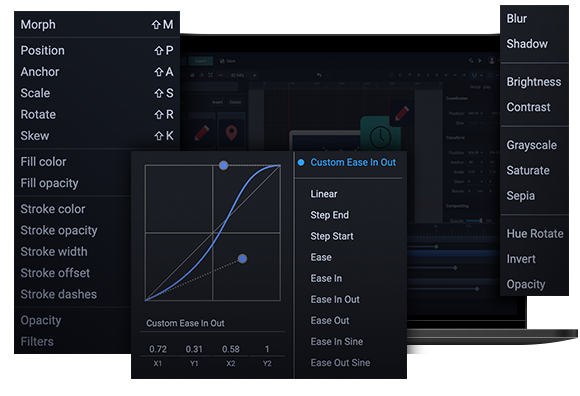Click the fit-to-screen icon in toolbar
This screenshot has width=580, height=396.
point(210,75)
